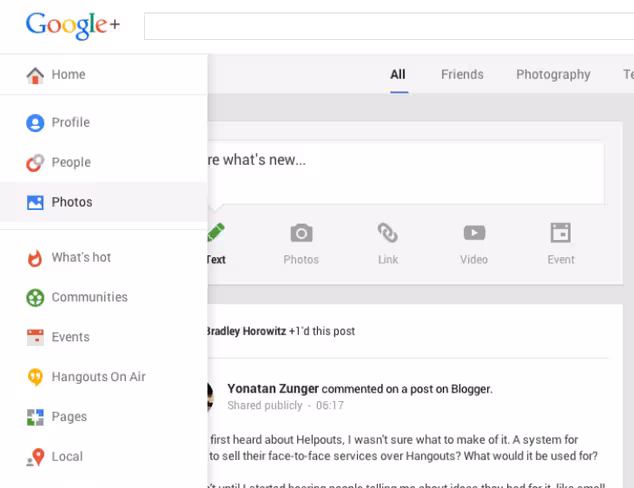Image resolution: width=634 pixels, height=488 pixels.
Task: Click the Google+ logo
Action: click(x=73, y=25)
